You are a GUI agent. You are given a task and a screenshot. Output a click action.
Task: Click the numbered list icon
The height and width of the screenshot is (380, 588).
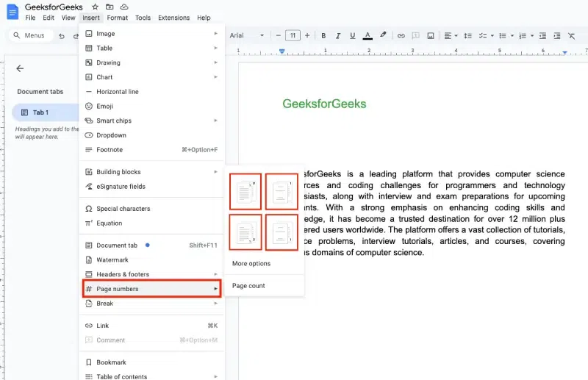point(523,35)
